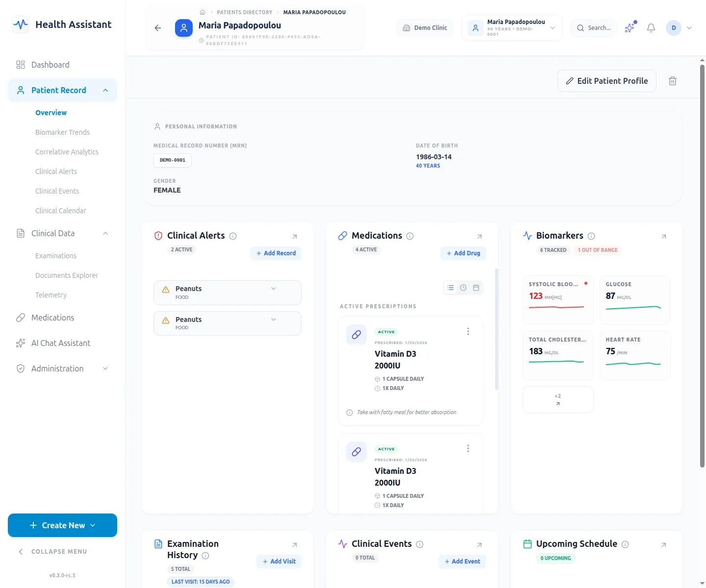Open Biomarkers card expand arrow
The height and width of the screenshot is (588, 706).
click(x=664, y=237)
